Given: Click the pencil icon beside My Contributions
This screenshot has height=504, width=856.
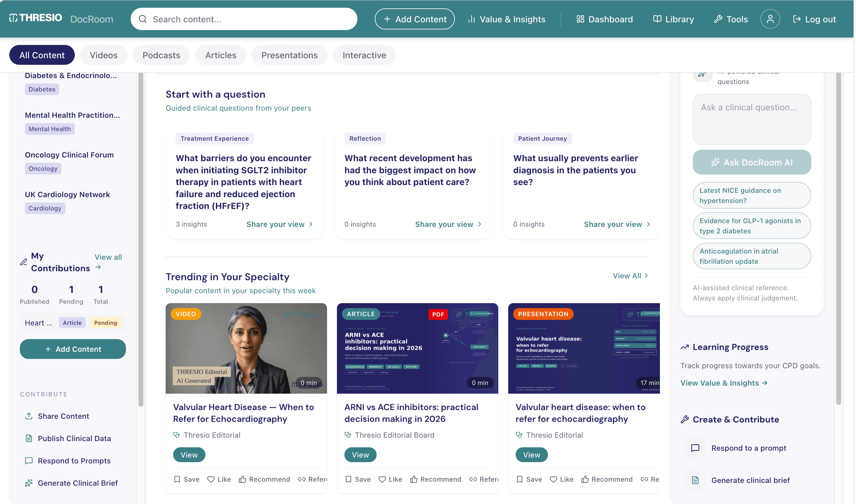Looking at the screenshot, I should click(x=24, y=262).
